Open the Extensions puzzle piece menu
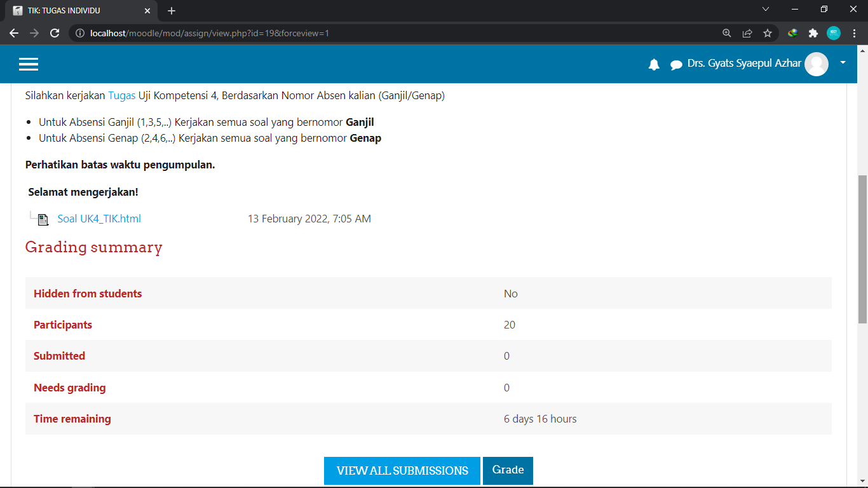 [x=813, y=33]
